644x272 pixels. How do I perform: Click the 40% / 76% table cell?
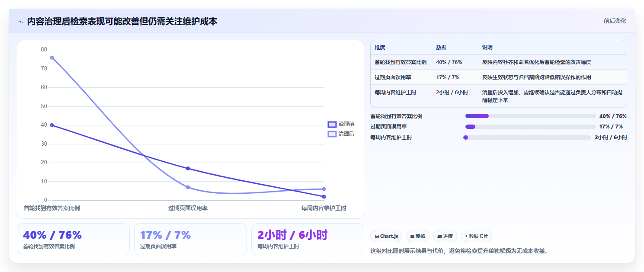[x=449, y=62]
